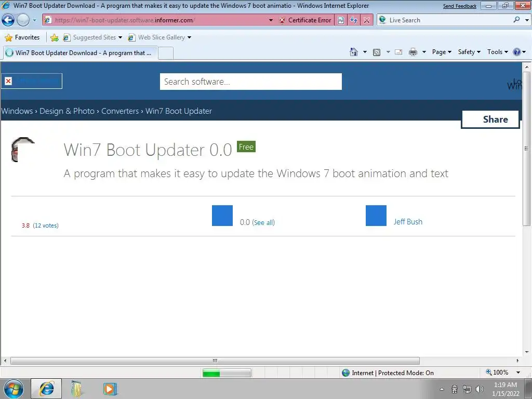Open the recent pages dropdown beside Forward
Screen dimensions: 532x399
[34, 20]
